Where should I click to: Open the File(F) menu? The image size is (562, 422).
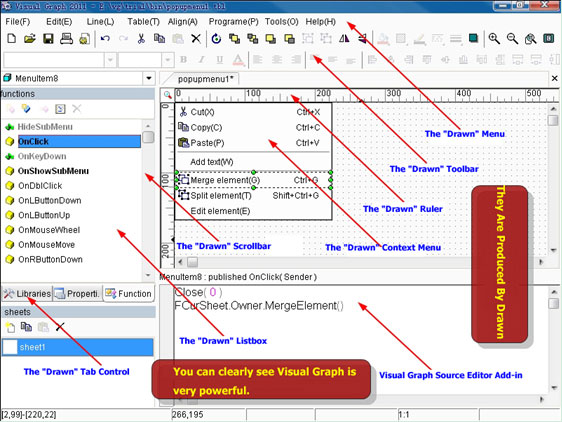tap(18, 22)
